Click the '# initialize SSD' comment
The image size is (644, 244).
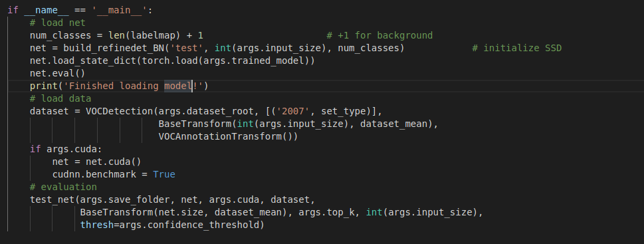(516, 48)
